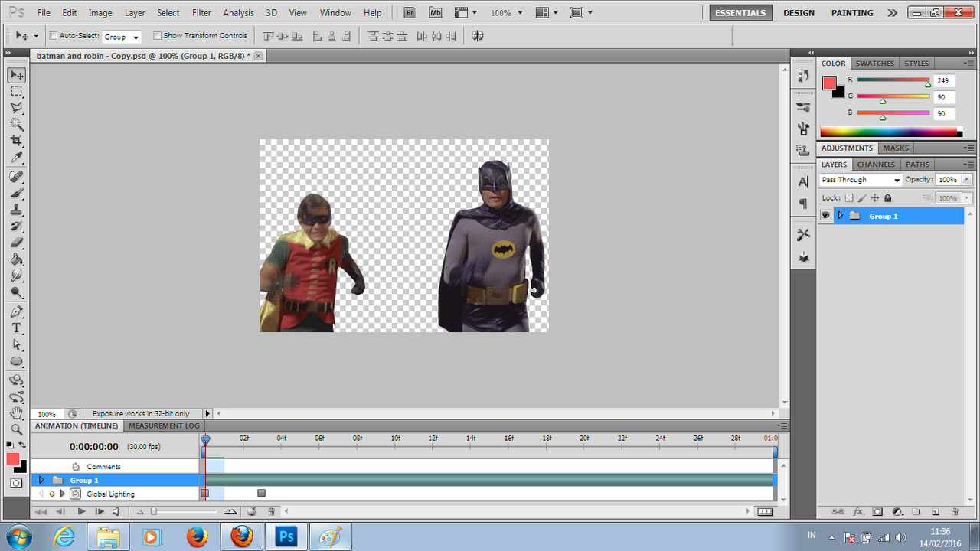Select the Dodge tool
Image resolution: width=980 pixels, height=551 pixels.
tap(17, 292)
